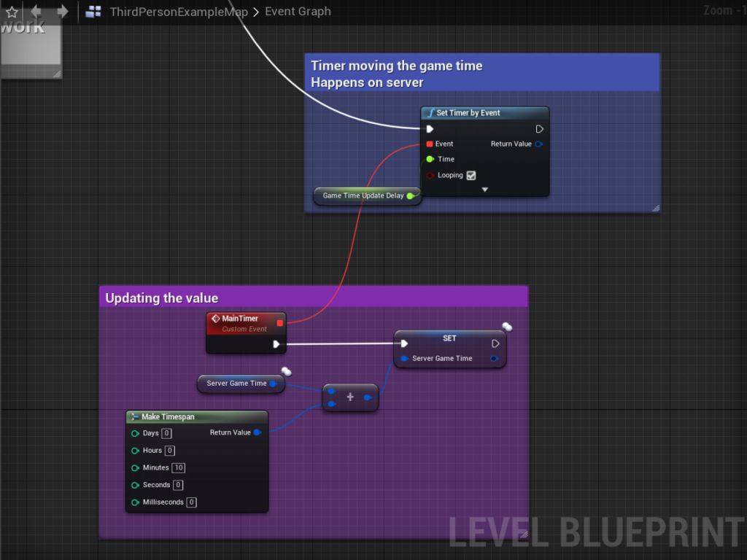
Task: Click the Seconds value field
Action: [x=178, y=485]
